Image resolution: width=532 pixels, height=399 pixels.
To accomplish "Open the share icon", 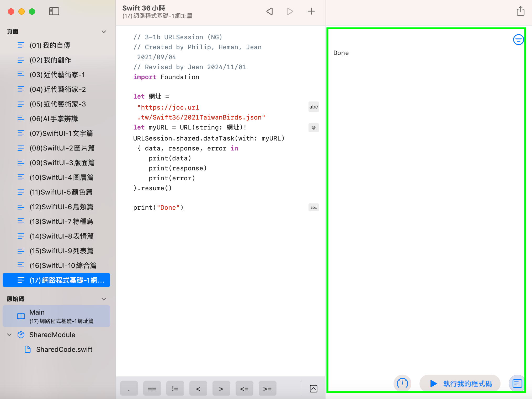I will [520, 11].
